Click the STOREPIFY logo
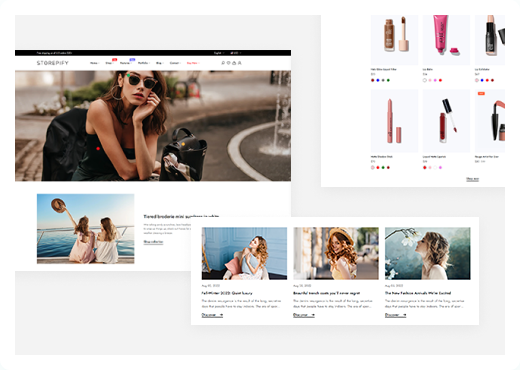This screenshot has height=370, width=520. [53, 63]
